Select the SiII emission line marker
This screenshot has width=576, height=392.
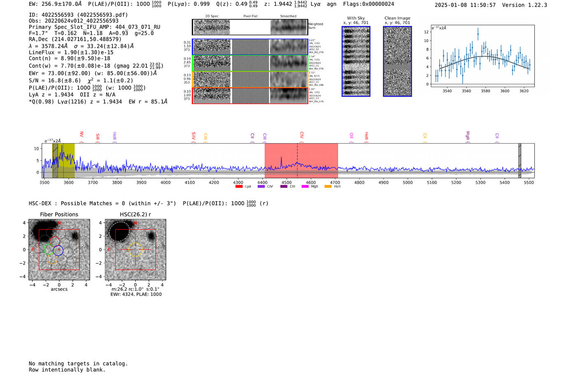98,137
